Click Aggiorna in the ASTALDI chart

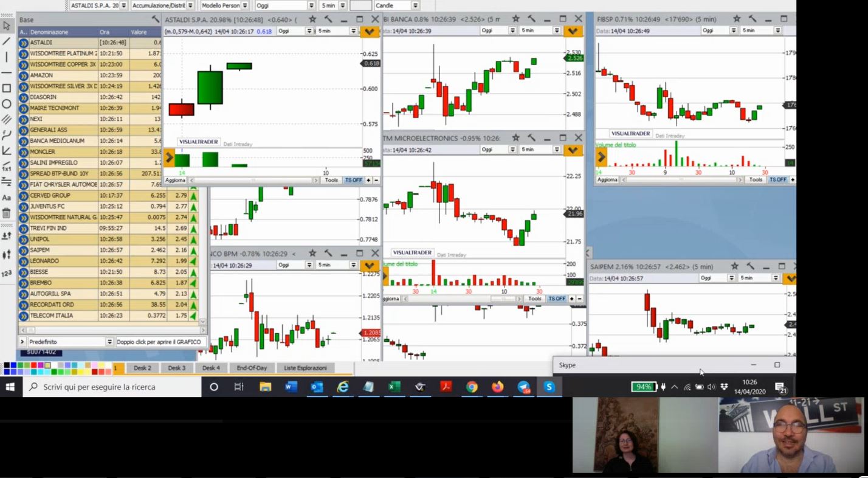pos(175,181)
